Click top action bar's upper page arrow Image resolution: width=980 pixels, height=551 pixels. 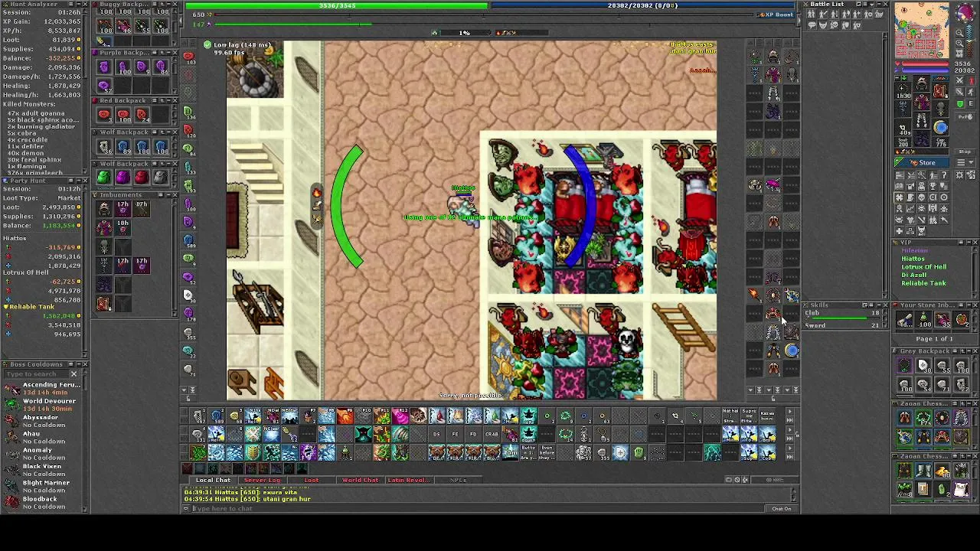(789, 412)
